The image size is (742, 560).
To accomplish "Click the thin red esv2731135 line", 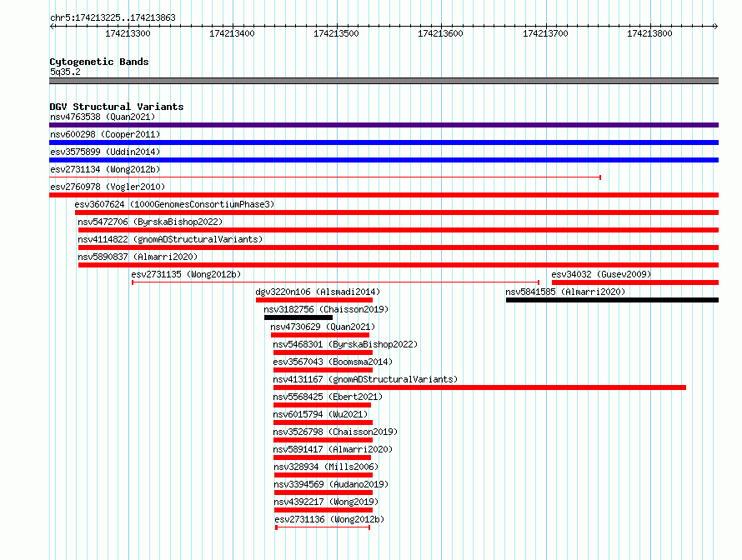I will [335, 282].
